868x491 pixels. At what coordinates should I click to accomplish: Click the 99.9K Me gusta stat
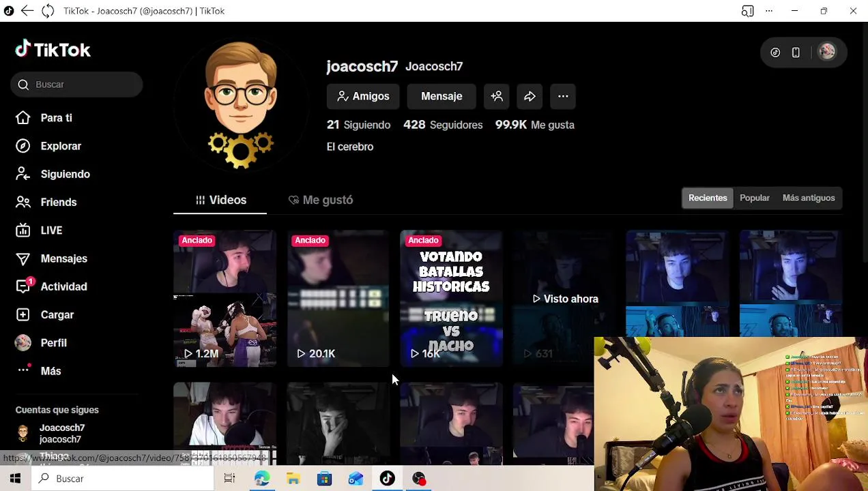pos(535,125)
